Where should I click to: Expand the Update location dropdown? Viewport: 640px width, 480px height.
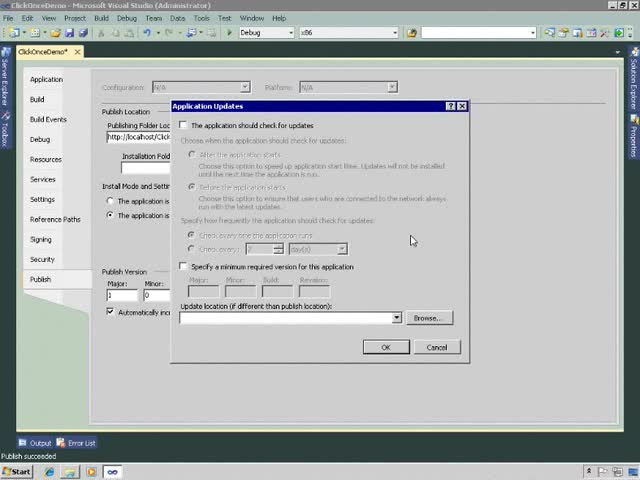(396, 318)
